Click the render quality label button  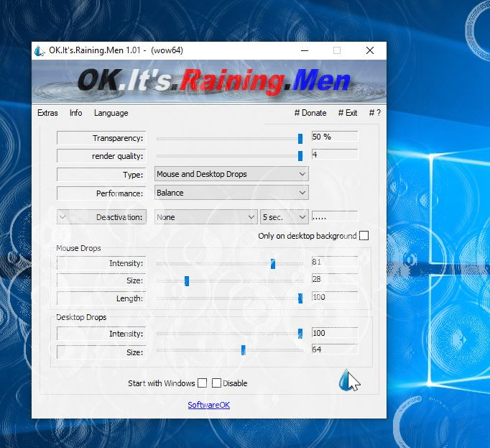pyautogui.click(x=101, y=156)
